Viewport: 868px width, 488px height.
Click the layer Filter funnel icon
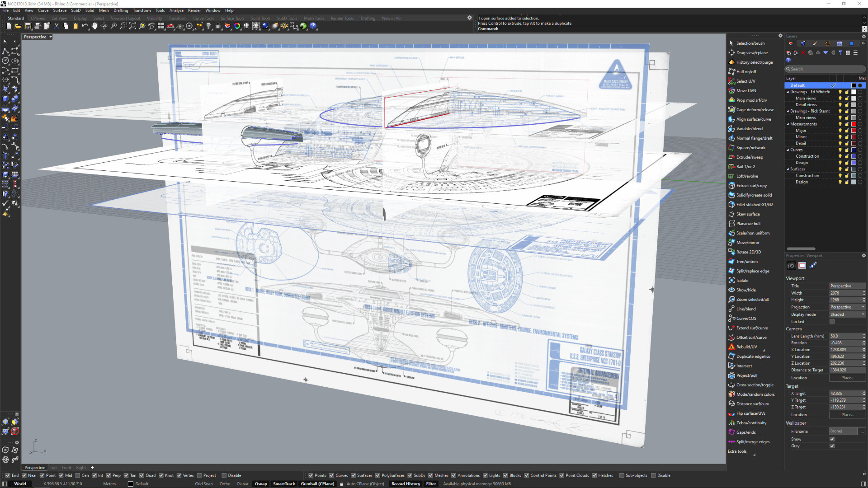[840, 53]
